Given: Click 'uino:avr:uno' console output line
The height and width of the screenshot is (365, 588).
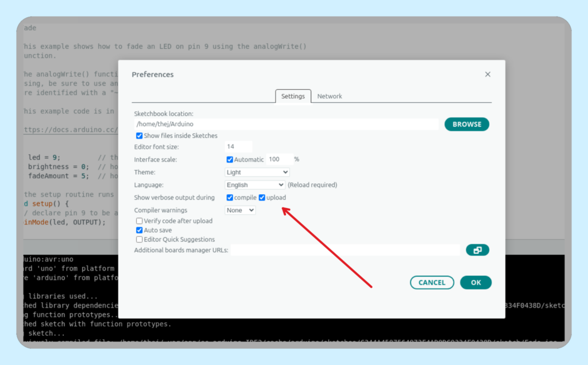Looking at the screenshot, I should tap(48, 259).
